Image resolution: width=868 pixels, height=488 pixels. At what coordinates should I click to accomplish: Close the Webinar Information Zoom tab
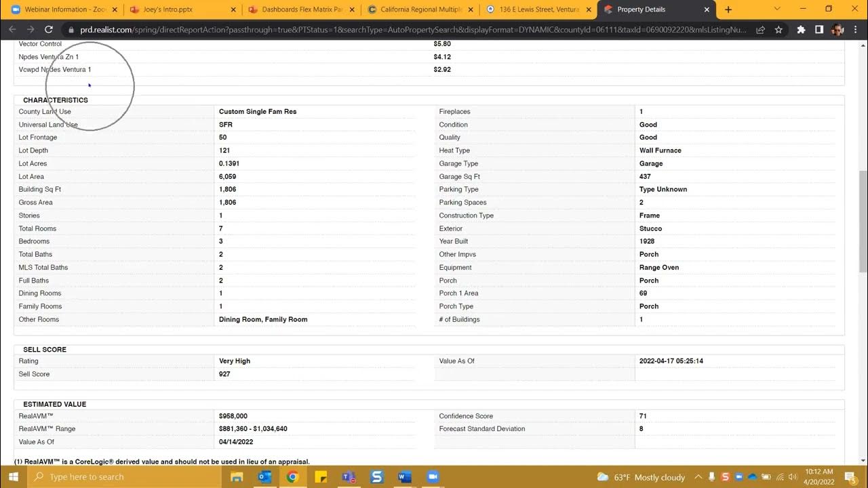[x=115, y=9]
